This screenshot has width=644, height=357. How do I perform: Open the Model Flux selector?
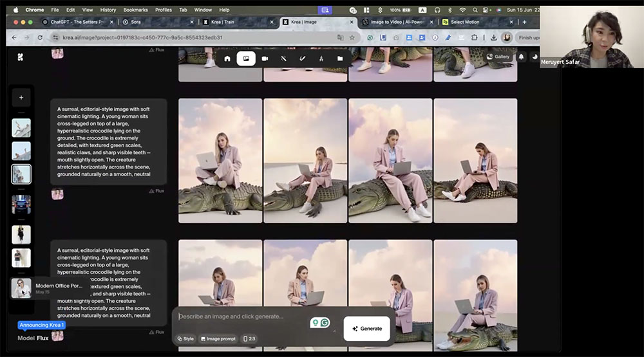coord(33,338)
